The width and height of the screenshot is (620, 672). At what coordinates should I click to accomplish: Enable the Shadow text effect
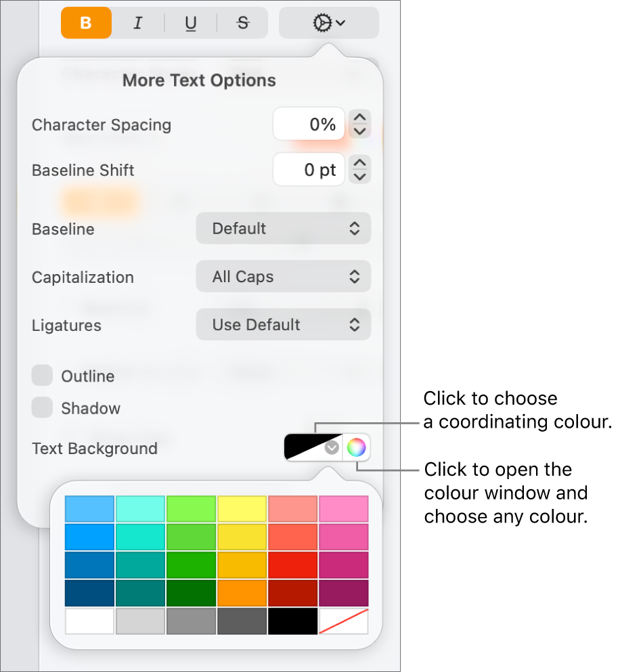click(x=41, y=407)
